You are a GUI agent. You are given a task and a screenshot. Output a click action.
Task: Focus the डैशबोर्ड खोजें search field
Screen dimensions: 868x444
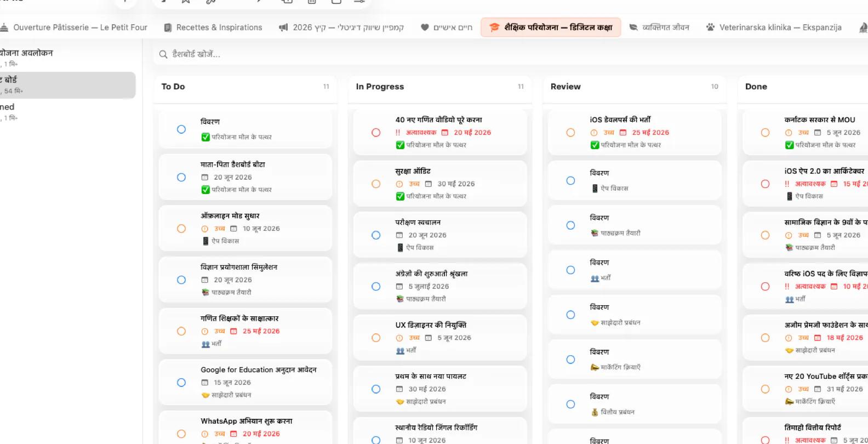[x=510, y=54]
